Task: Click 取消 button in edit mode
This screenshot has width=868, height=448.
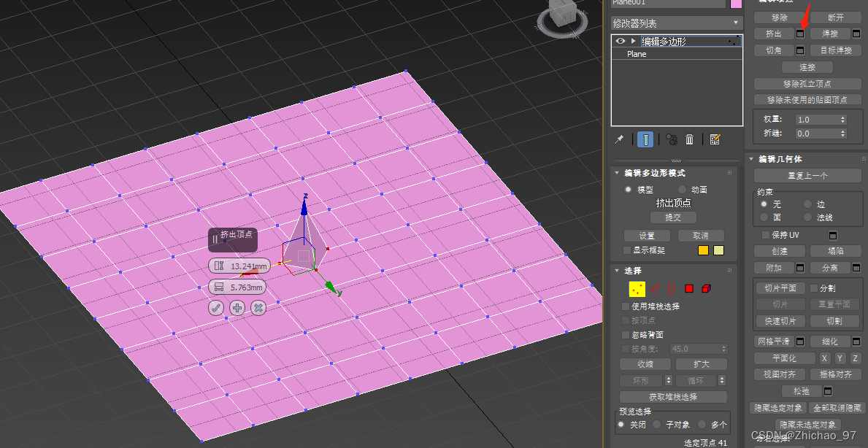Action: click(x=701, y=236)
